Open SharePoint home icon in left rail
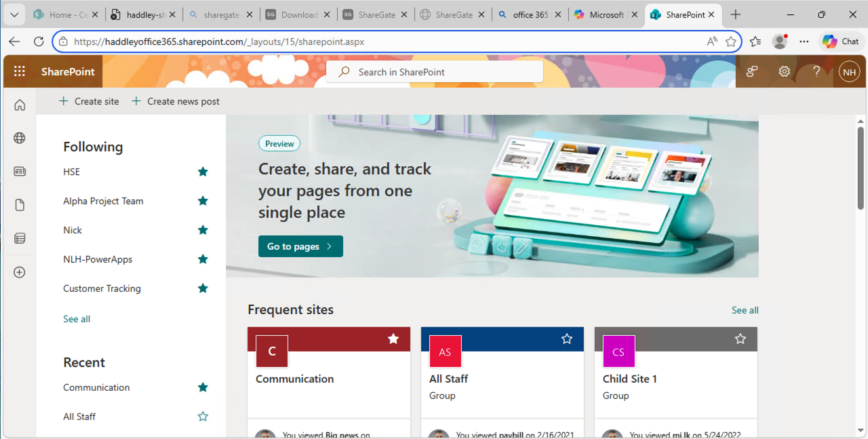The height and width of the screenshot is (439, 868). click(x=20, y=105)
